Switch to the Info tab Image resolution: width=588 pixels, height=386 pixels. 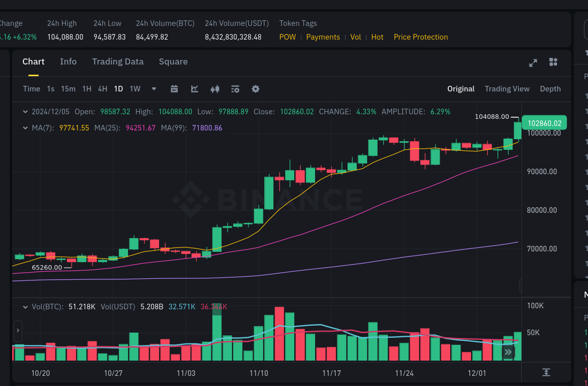[x=68, y=61]
